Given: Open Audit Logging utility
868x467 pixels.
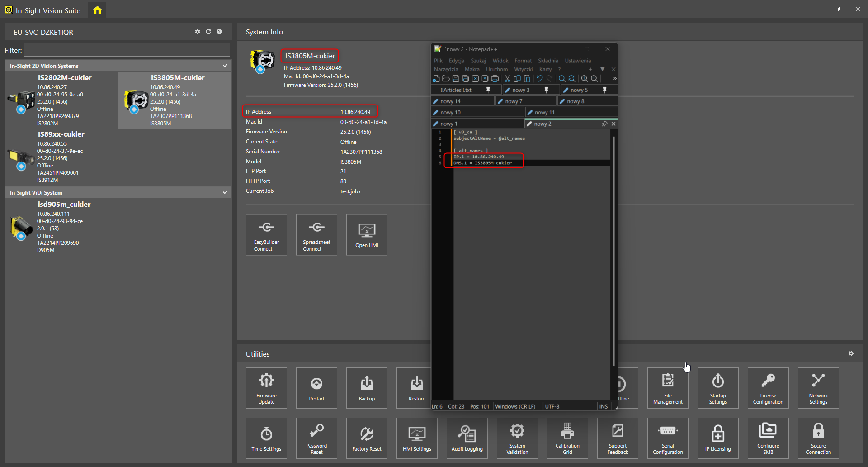Looking at the screenshot, I should (x=467, y=438).
